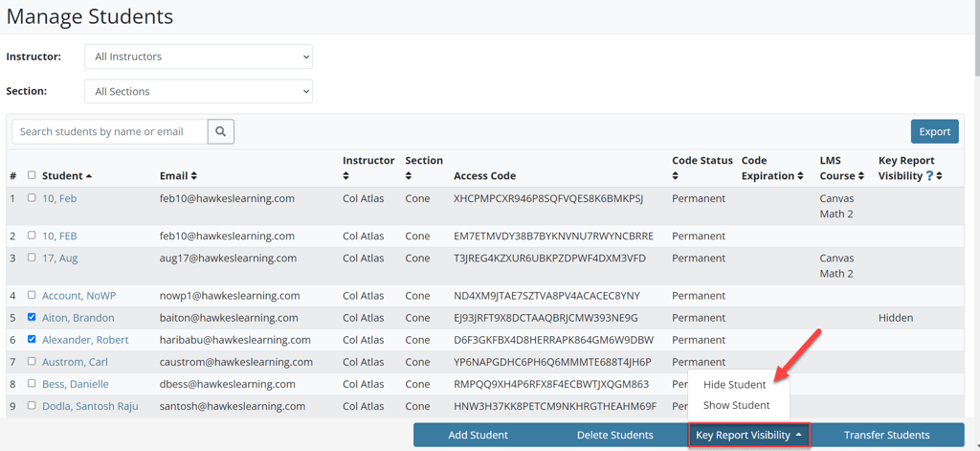Sort by LMS Course column arrows
This screenshot has width=980, height=451.
861,176
